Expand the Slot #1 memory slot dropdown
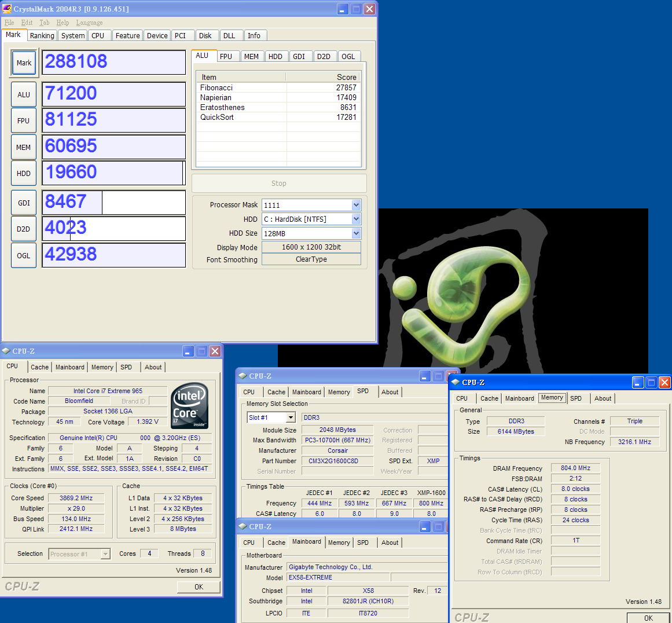The image size is (672, 623). pyautogui.click(x=291, y=417)
